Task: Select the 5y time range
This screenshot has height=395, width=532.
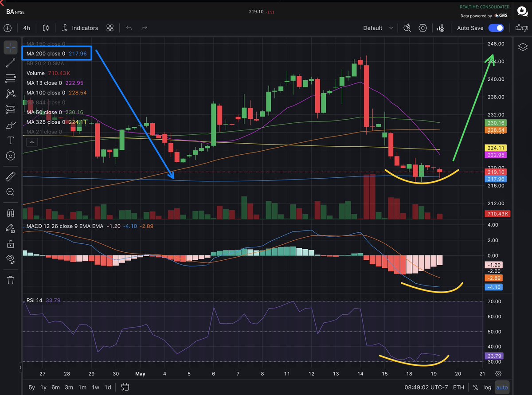Action: coord(32,387)
